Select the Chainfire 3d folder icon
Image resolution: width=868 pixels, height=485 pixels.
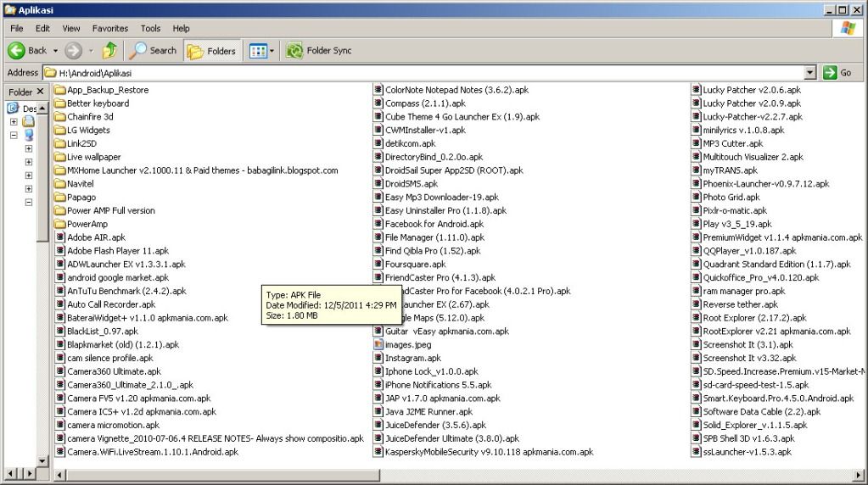click(59, 117)
